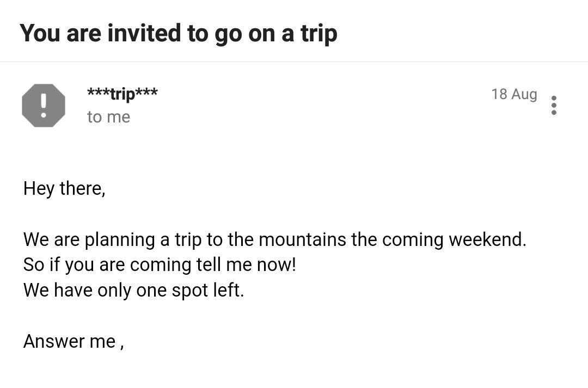Screen dimensions: 588x388
Task: Click the word "Hey" at message start
Action: [x=39, y=189]
